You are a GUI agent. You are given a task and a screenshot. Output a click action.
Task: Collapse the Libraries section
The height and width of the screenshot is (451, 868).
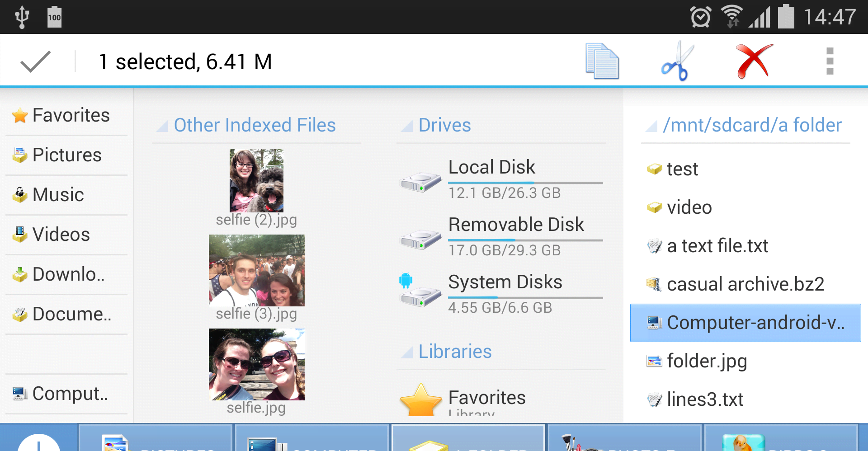coord(407,352)
